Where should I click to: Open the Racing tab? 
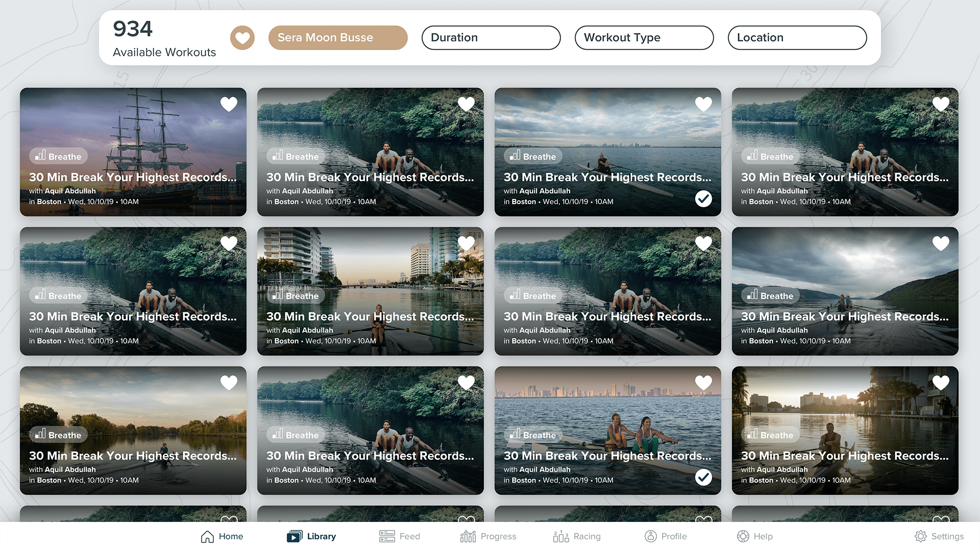[577, 536]
